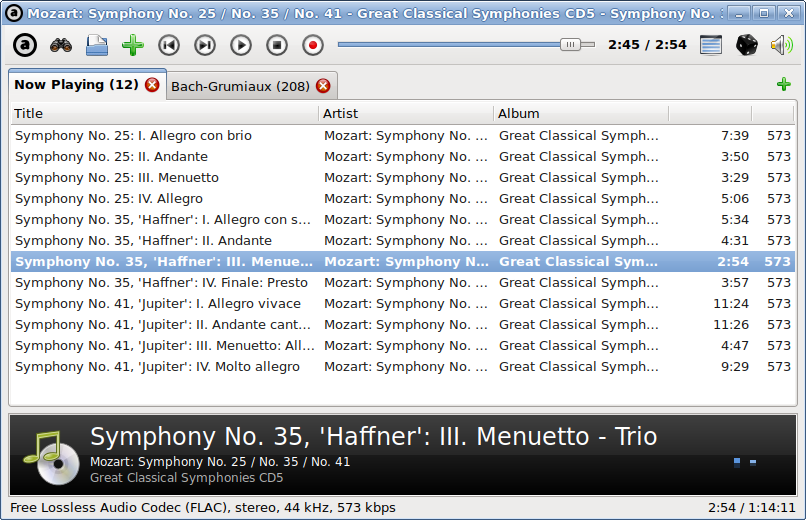Open search with binoculars icon
The height and width of the screenshot is (520, 806).
(61, 45)
